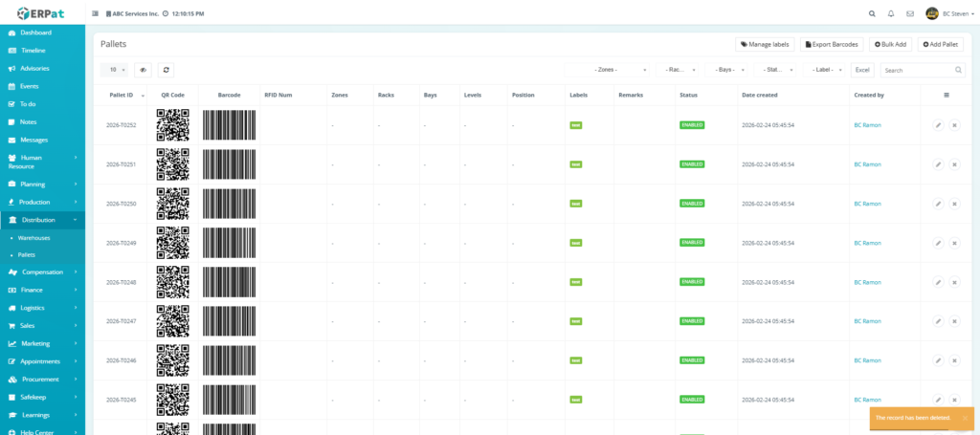Open the mail envelope icon
Viewport: 980px width, 435px height.
(x=910, y=13)
